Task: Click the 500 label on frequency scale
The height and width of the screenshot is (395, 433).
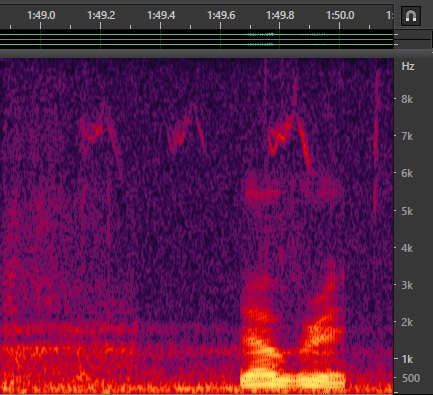Action: point(411,378)
